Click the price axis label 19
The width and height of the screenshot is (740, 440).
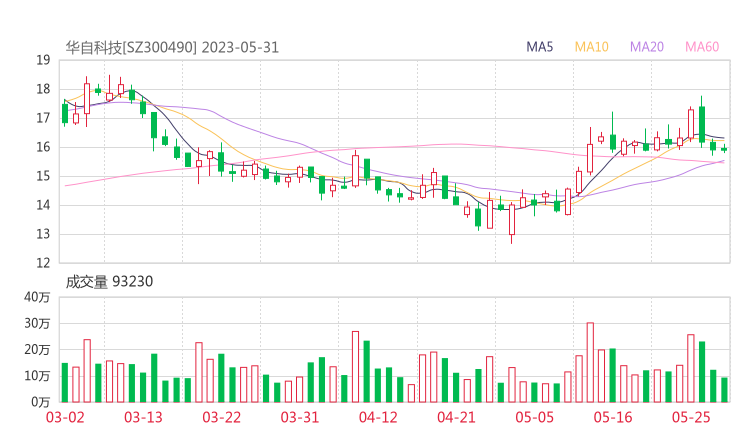pyautogui.click(x=43, y=60)
